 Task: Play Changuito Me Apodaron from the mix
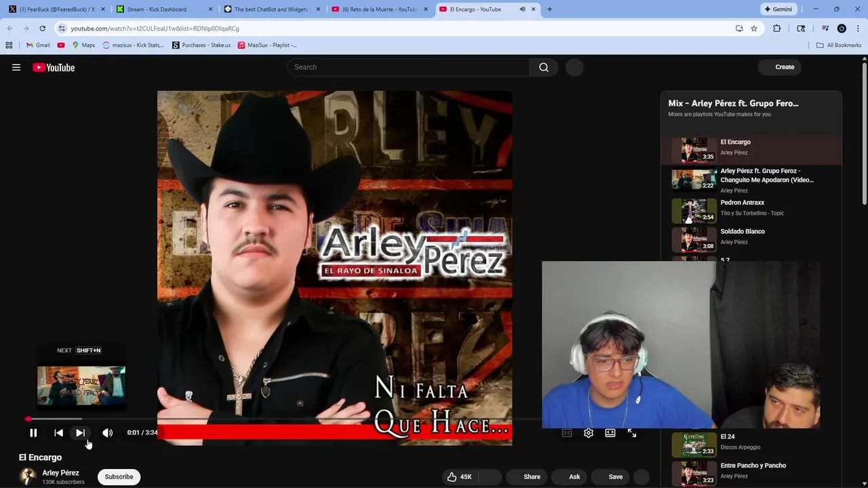pyautogui.click(x=751, y=180)
